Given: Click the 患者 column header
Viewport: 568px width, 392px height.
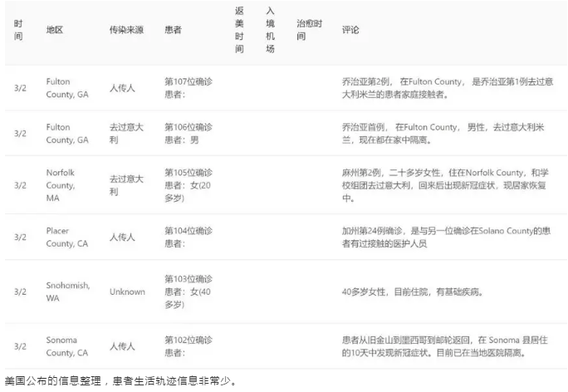Looking at the screenshot, I should pos(173,30).
